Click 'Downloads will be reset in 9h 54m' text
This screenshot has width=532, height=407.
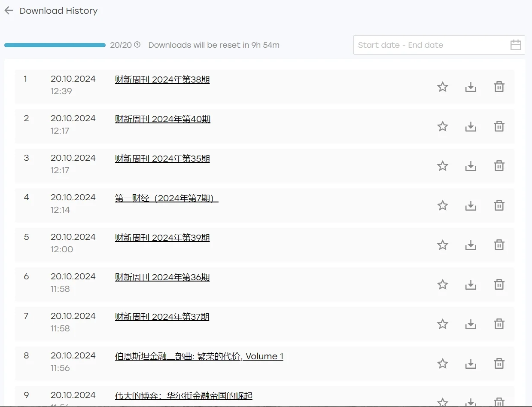coord(214,45)
